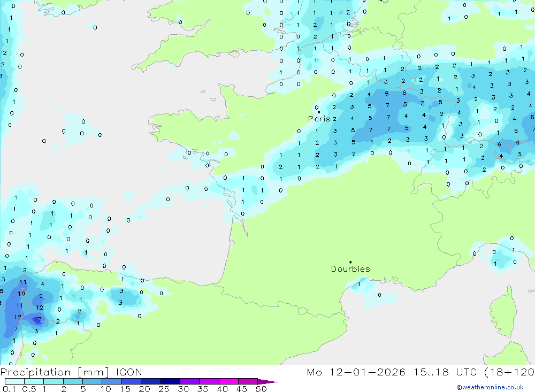Click the 40 legend scale label
Screen dimensions: 535x392
[x=223, y=389]
